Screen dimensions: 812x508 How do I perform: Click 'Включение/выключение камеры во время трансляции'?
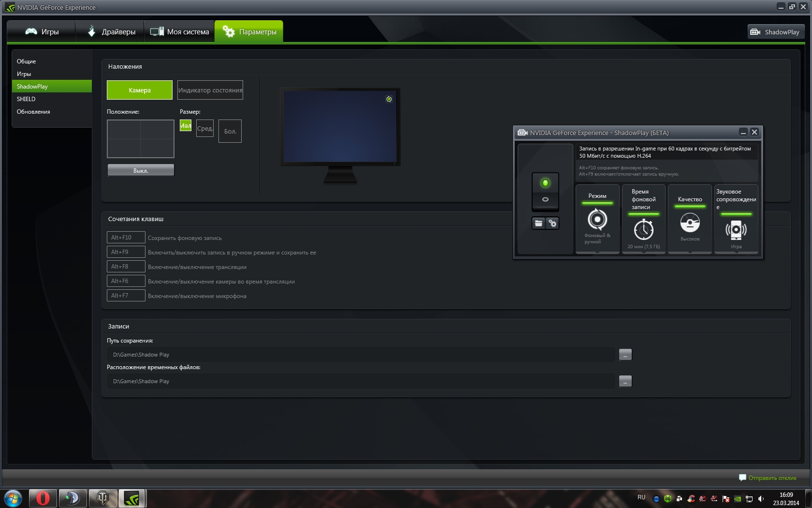coord(221,282)
